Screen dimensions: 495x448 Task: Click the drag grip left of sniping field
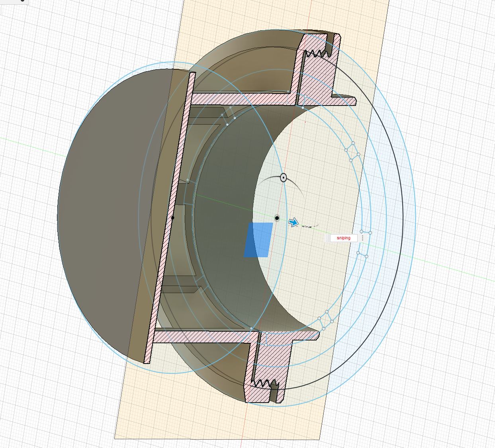click(327, 238)
